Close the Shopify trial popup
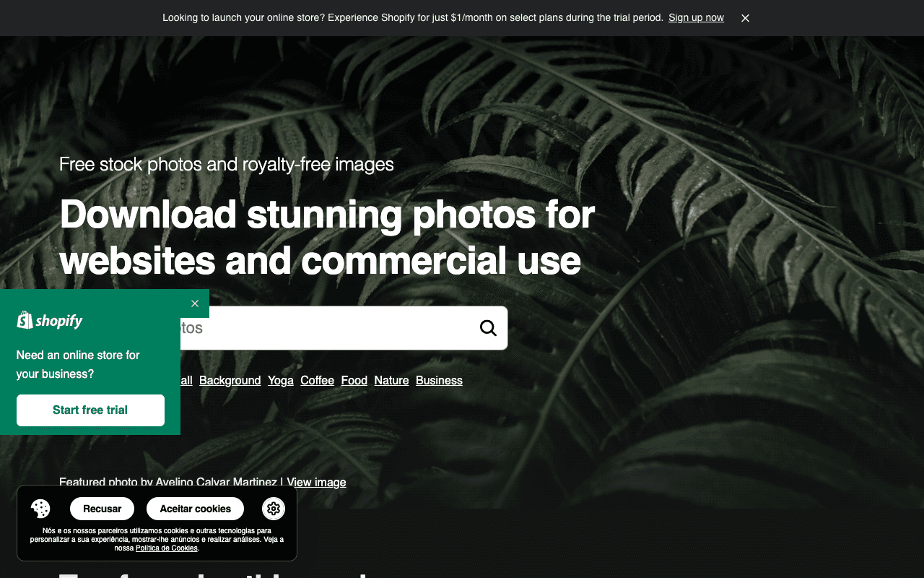The image size is (924, 578). (194, 303)
